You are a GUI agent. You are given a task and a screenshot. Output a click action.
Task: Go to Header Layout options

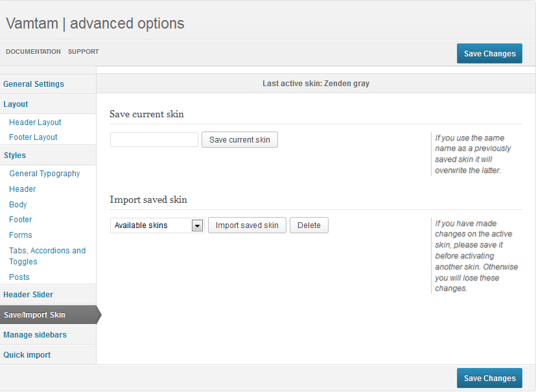[x=35, y=122]
